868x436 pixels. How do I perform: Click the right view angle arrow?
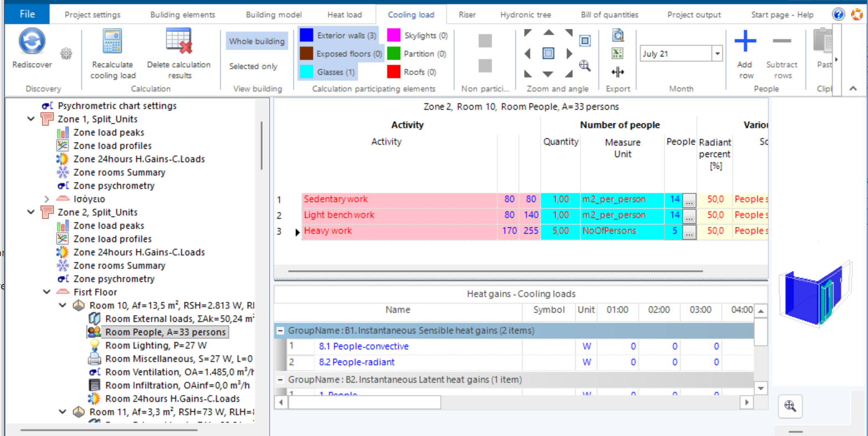coord(569,54)
